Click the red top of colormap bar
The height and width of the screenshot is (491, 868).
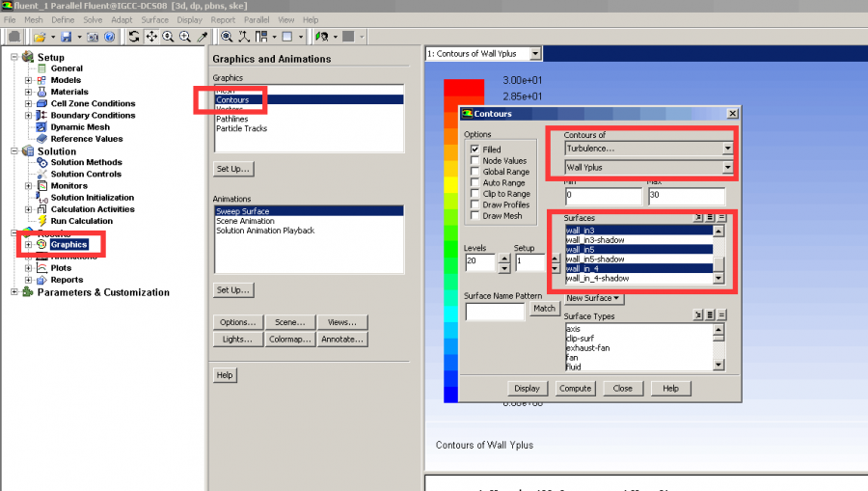click(x=456, y=88)
